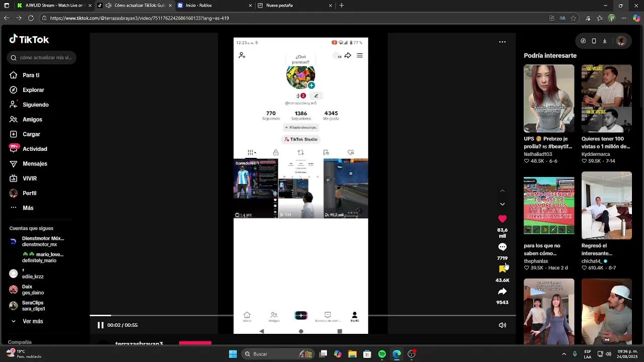This screenshot has height=362, width=644.
Task: Go to the Explorar section
Action: (x=27, y=90)
